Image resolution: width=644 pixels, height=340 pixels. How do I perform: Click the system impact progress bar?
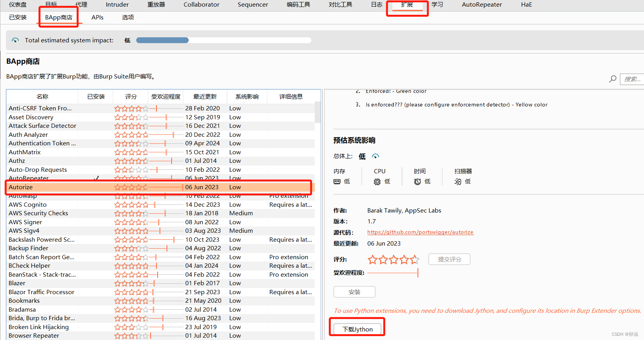click(x=224, y=40)
